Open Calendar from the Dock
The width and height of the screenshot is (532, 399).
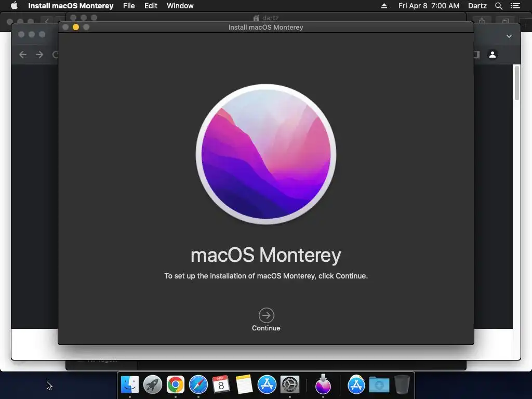tap(221, 384)
